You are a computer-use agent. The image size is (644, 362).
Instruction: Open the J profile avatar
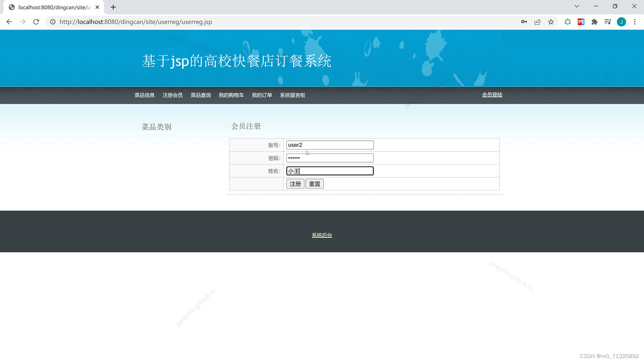pos(622,22)
